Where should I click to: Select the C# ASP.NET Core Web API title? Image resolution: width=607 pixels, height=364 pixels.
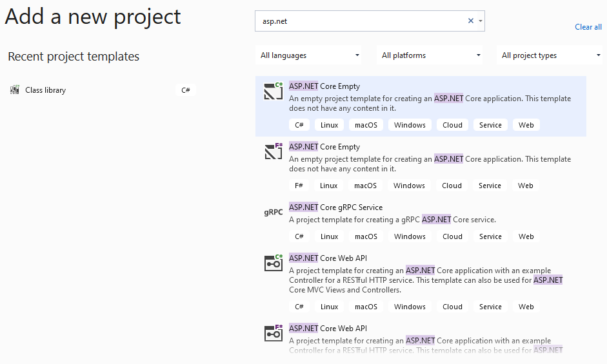[x=328, y=258]
